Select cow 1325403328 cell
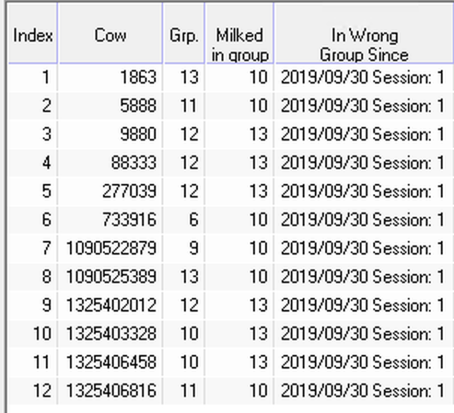Screen dimensions: 454x413 [x=110, y=334]
